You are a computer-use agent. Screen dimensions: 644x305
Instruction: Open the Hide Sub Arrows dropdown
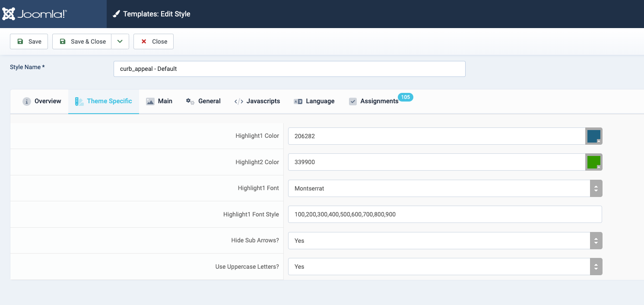tap(445, 241)
